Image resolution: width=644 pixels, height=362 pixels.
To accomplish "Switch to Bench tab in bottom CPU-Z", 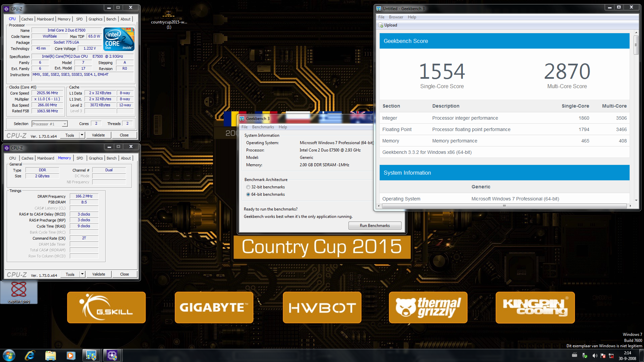I will [112, 158].
